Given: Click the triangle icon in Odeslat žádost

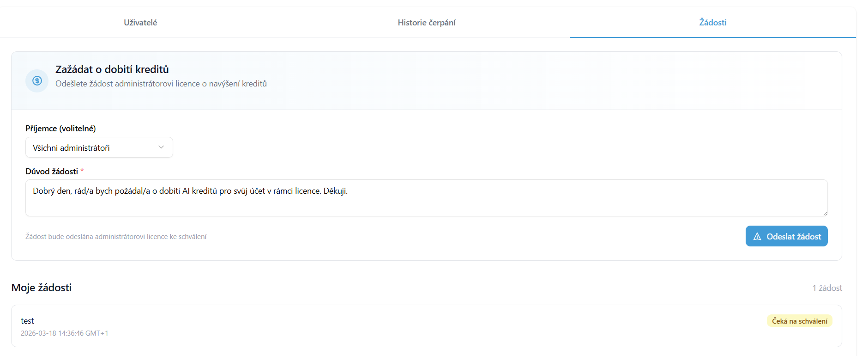Looking at the screenshot, I should (757, 237).
